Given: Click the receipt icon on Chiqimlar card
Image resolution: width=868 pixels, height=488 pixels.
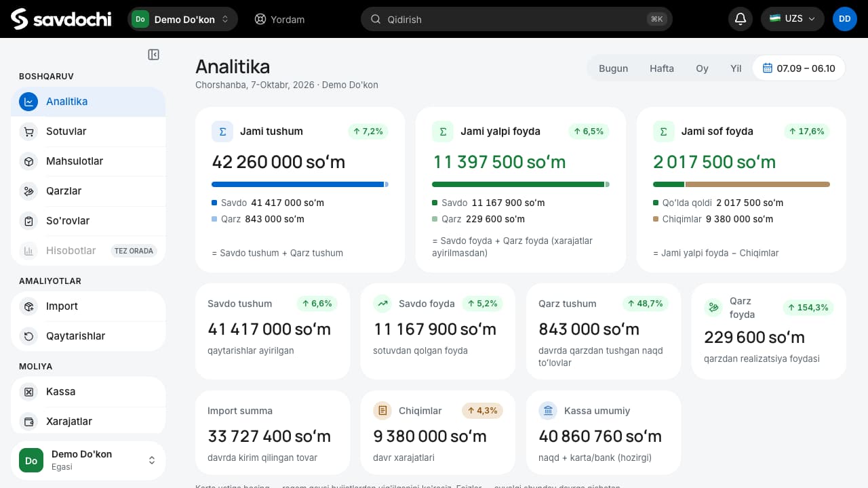Looking at the screenshot, I should pos(383,411).
